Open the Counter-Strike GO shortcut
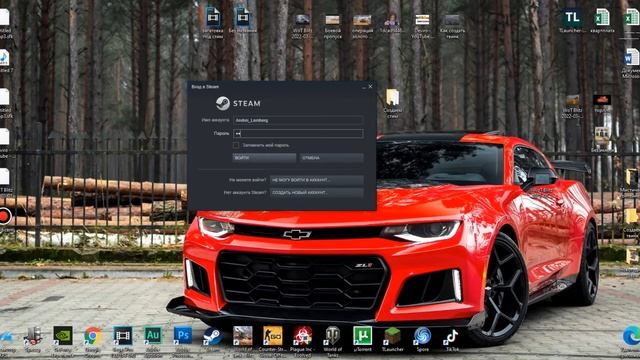640x360 pixels. tap(272, 336)
